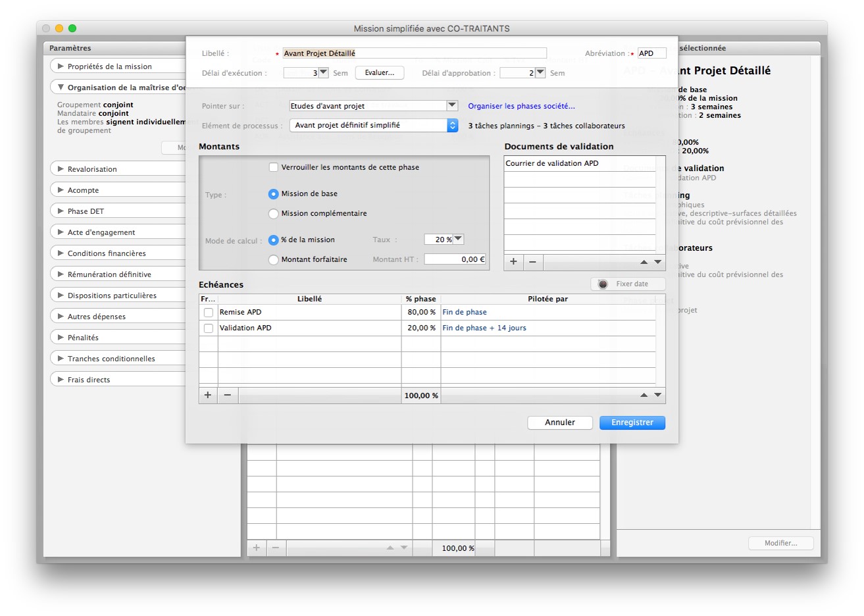Open Organiser les phases société link
The width and height of the screenshot is (864, 616).
click(x=521, y=106)
